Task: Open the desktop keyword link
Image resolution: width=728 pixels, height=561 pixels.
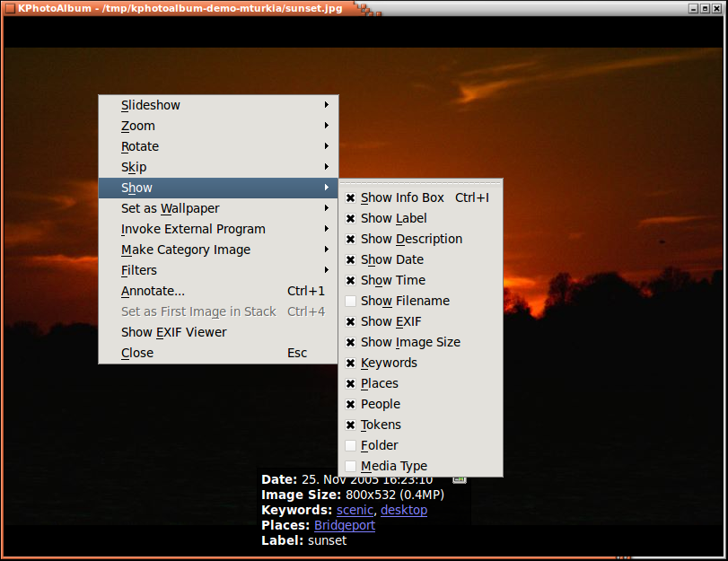Action: (x=404, y=510)
